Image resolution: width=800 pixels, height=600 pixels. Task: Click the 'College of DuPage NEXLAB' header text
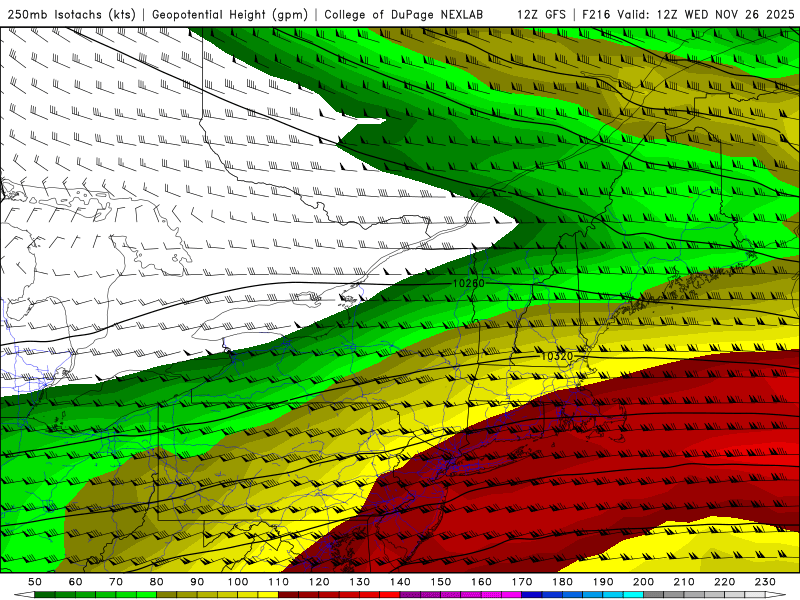click(x=404, y=14)
